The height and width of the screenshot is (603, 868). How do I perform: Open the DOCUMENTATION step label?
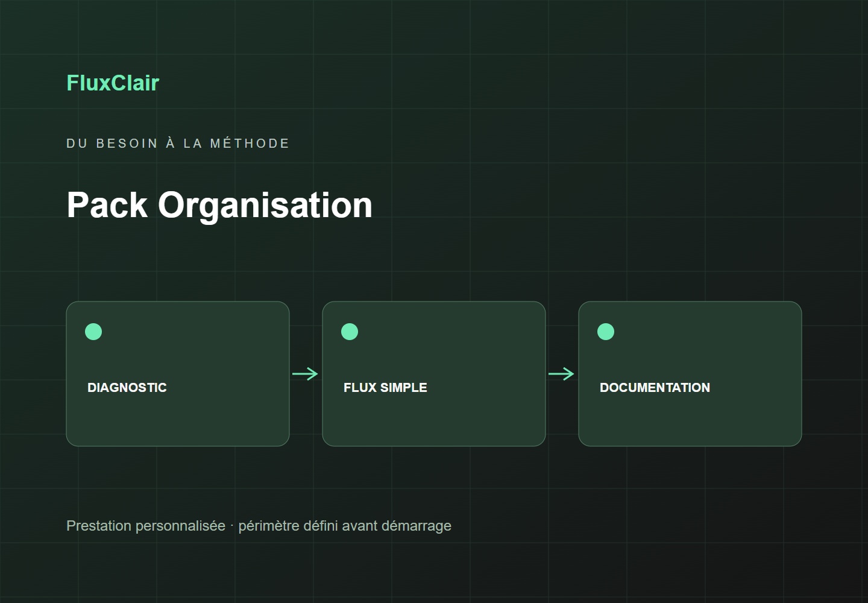[x=655, y=388]
